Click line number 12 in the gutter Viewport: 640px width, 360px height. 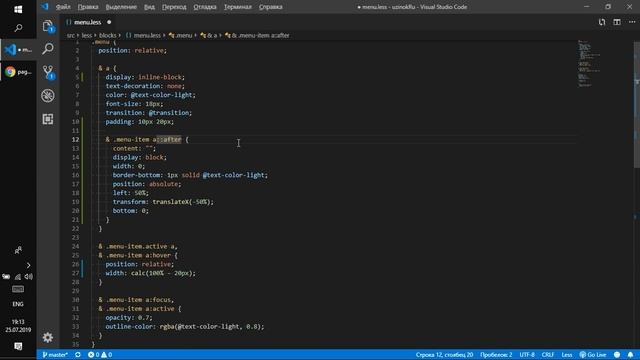coord(76,140)
